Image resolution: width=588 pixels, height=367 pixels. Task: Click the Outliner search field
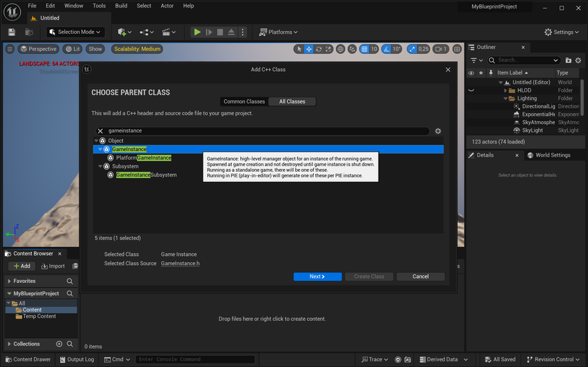(x=524, y=60)
